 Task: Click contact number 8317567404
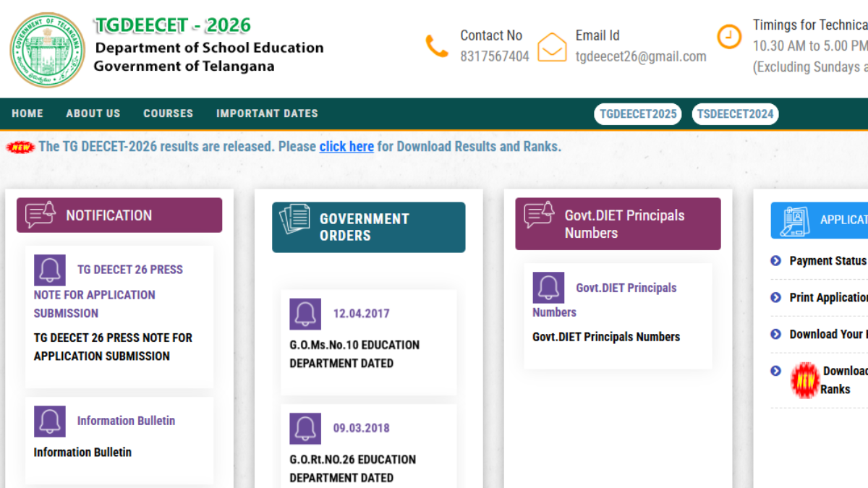[495, 56]
